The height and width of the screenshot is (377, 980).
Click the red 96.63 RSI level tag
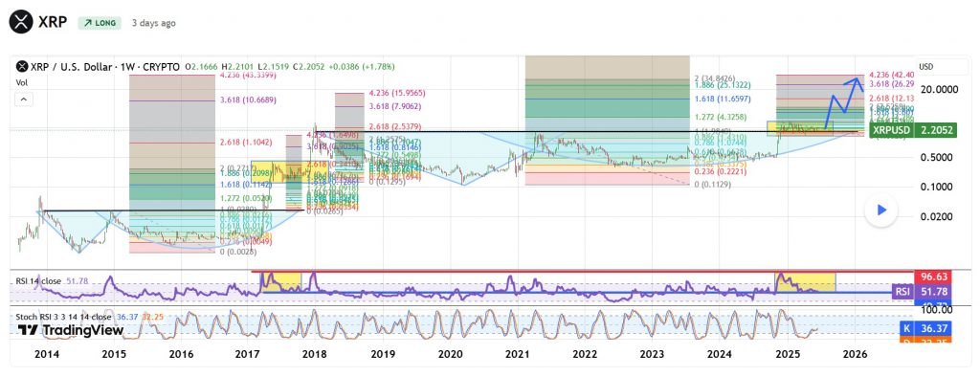point(934,277)
